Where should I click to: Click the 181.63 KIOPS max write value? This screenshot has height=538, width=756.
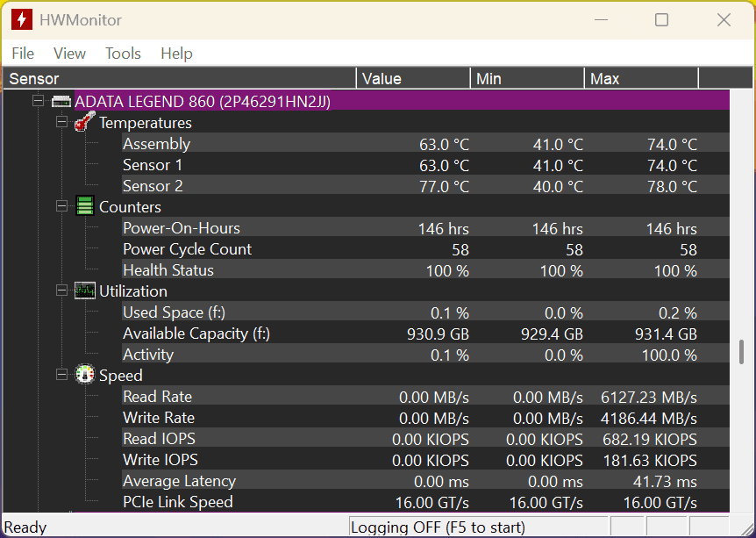[x=650, y=460]
